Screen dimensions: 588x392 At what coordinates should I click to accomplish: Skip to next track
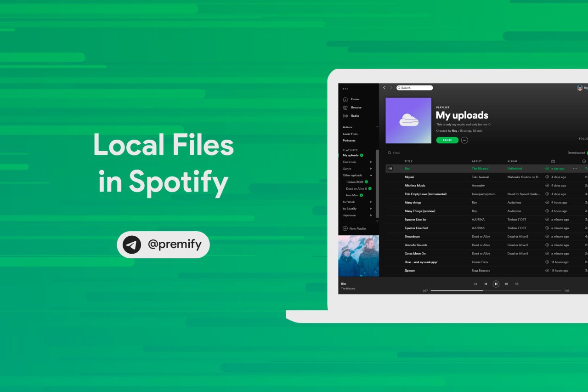coord(506,284)
